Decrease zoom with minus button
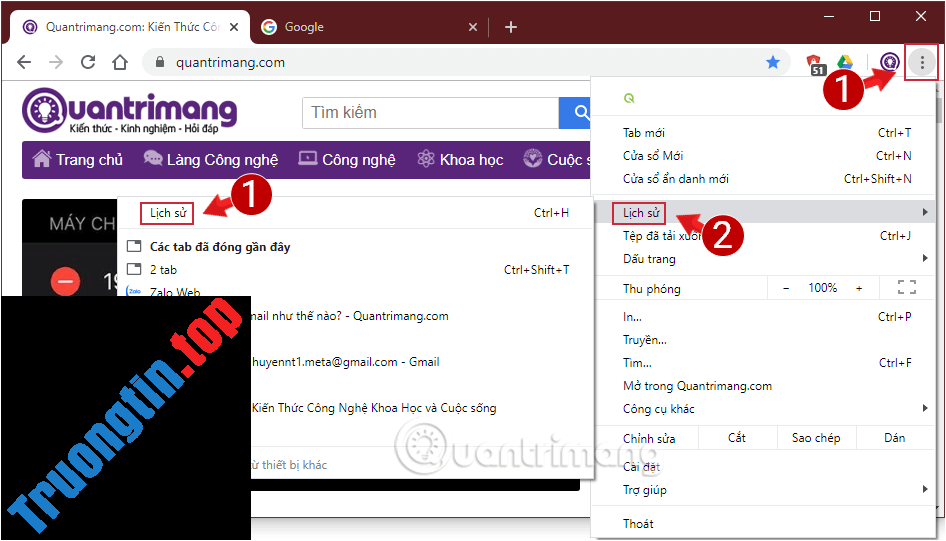Screen dimensions: 946x541 tap(786, 288)
